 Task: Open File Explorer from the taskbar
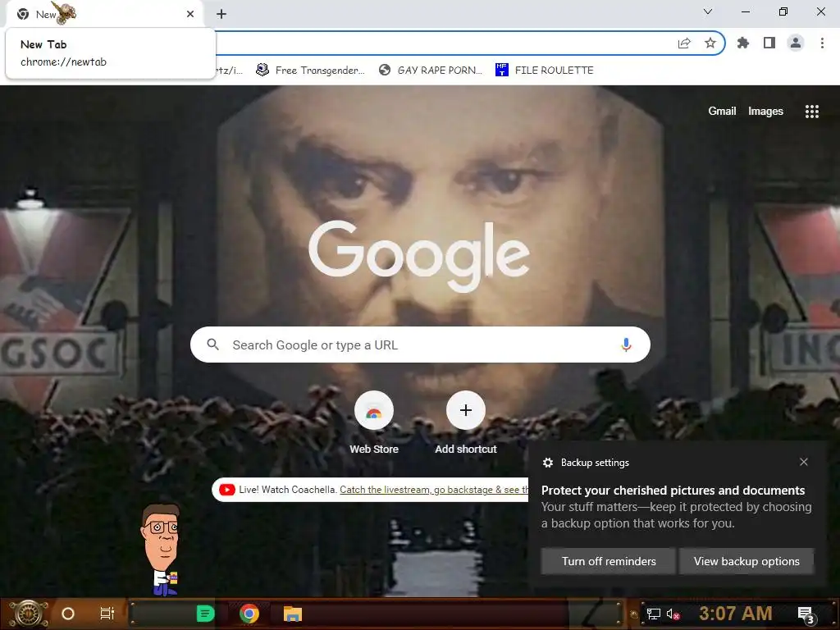tap(293, 614)
